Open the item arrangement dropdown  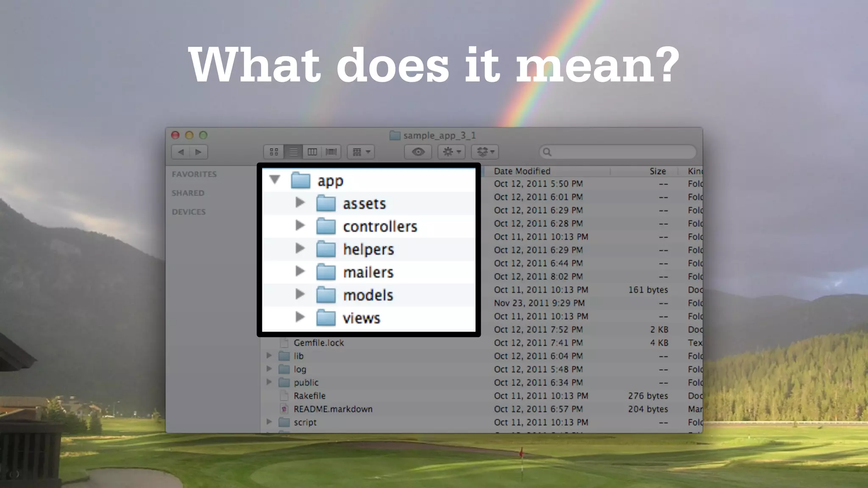coord(361,152)
